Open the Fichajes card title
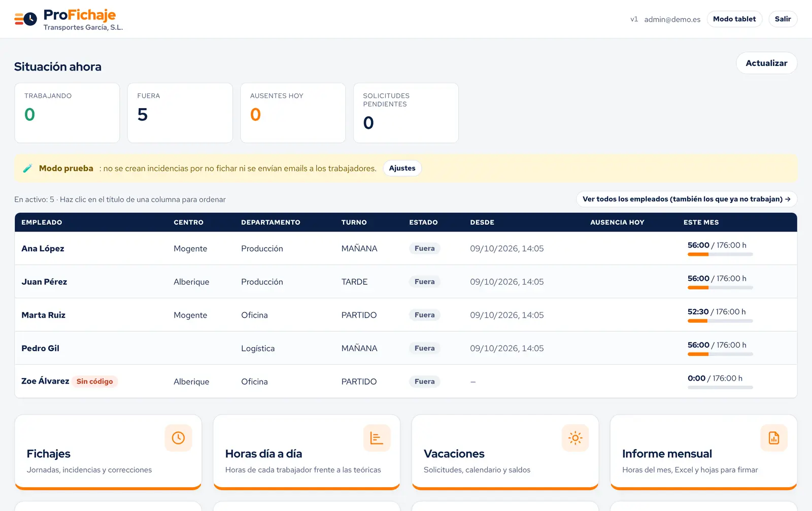 [49, 454]
